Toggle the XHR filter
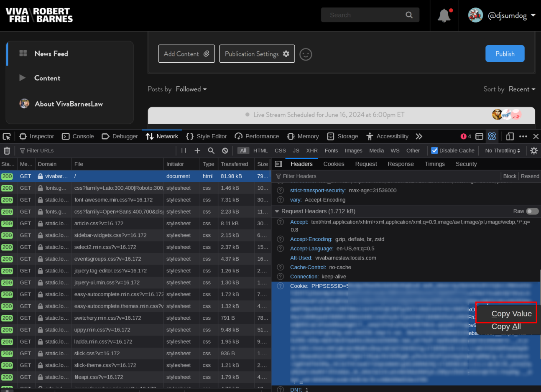Viewport: 541px width, 392px height. coord(312,150)
